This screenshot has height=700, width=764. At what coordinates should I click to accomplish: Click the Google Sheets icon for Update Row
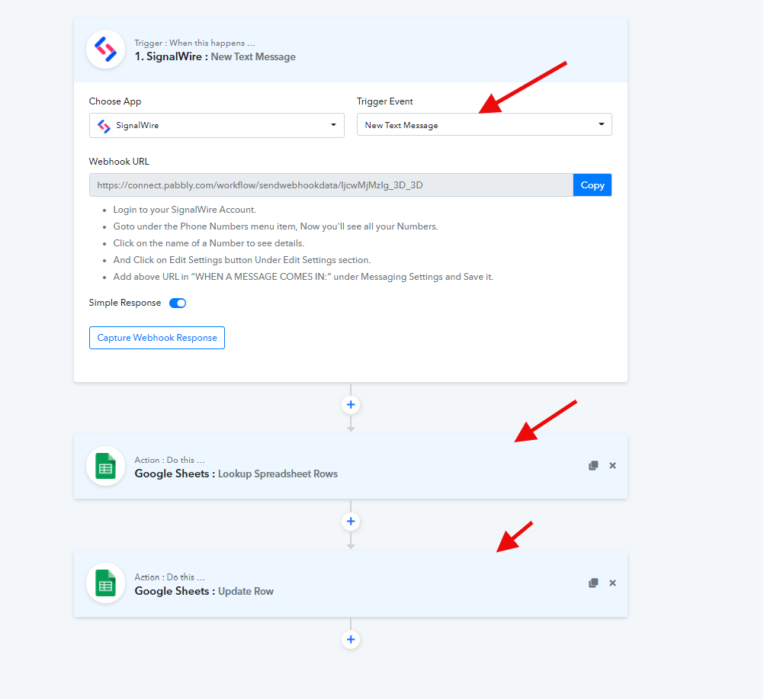click(x=105, y=583)
